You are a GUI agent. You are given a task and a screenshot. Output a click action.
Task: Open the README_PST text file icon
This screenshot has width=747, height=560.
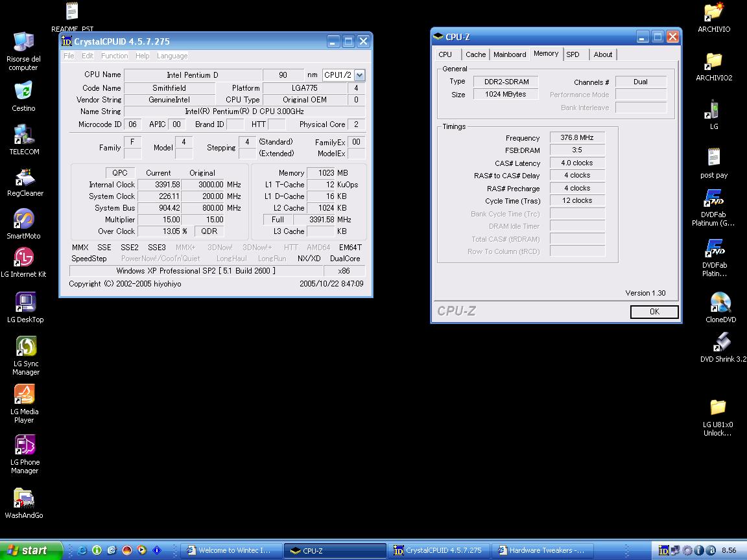72,12
